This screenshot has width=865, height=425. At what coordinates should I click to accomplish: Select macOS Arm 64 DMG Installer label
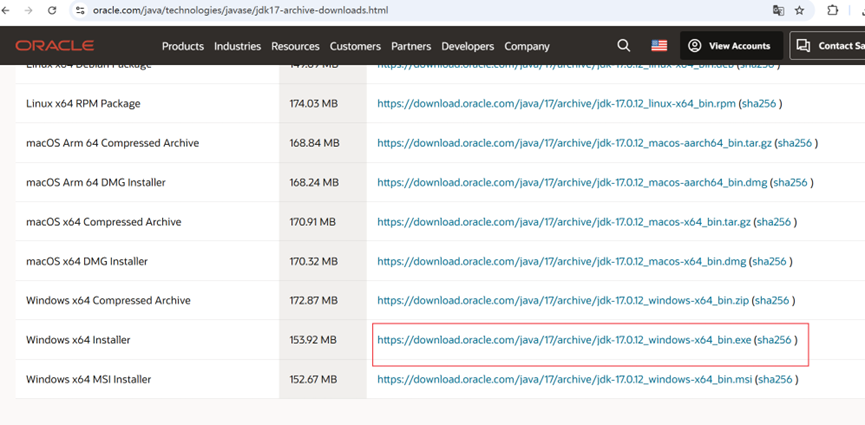(95, 182)
